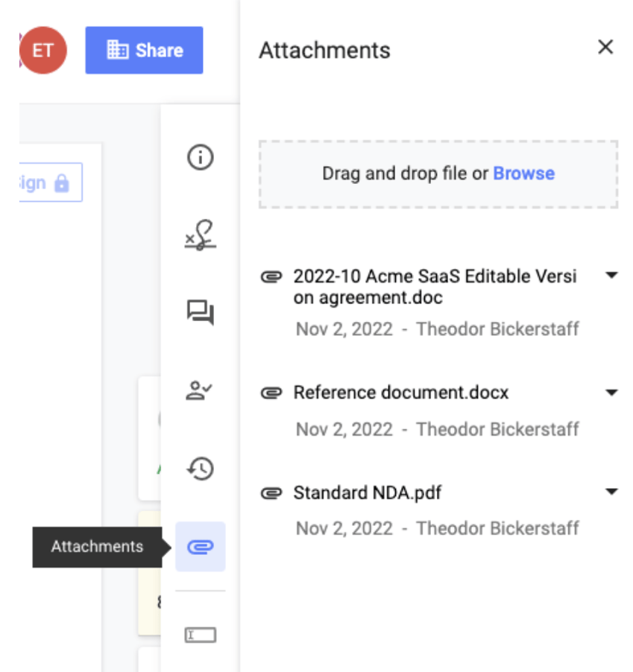
Task: Open the version history clock icon
Action: (201, 469)
